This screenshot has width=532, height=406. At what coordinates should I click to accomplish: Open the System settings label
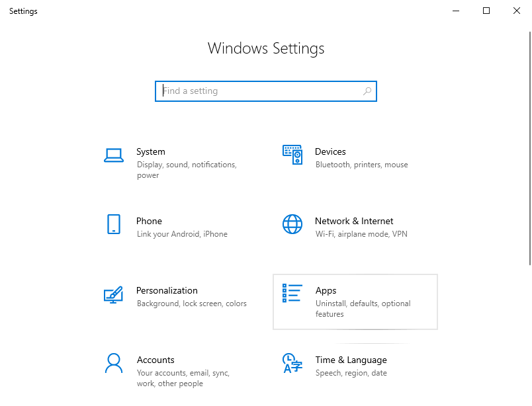(x=151, y=151)
